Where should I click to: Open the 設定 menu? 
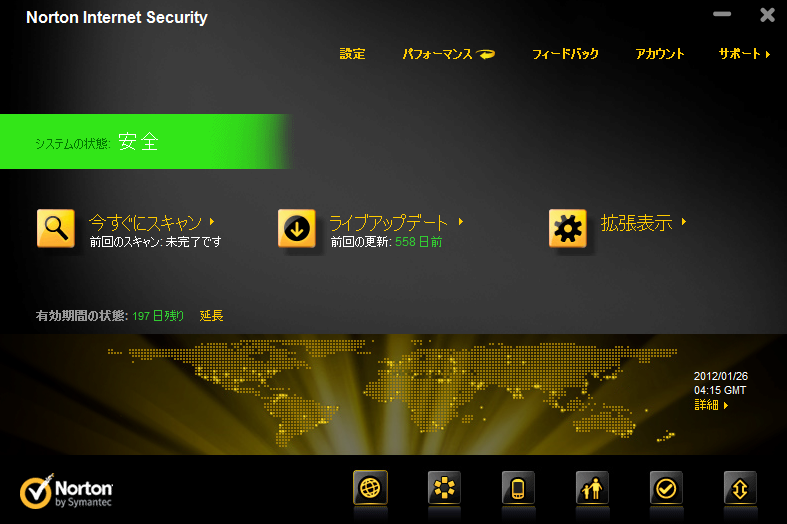[x=352, y=54]
